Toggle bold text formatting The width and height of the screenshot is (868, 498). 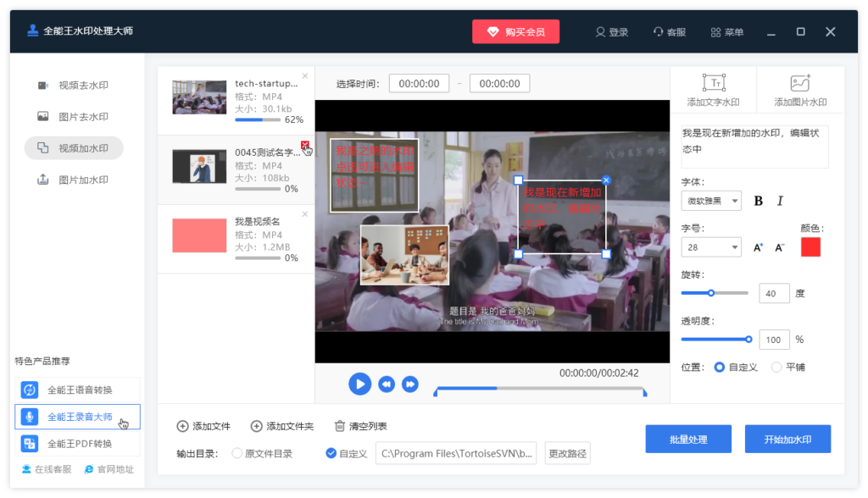pyautogui.click(x=759, y=201)
